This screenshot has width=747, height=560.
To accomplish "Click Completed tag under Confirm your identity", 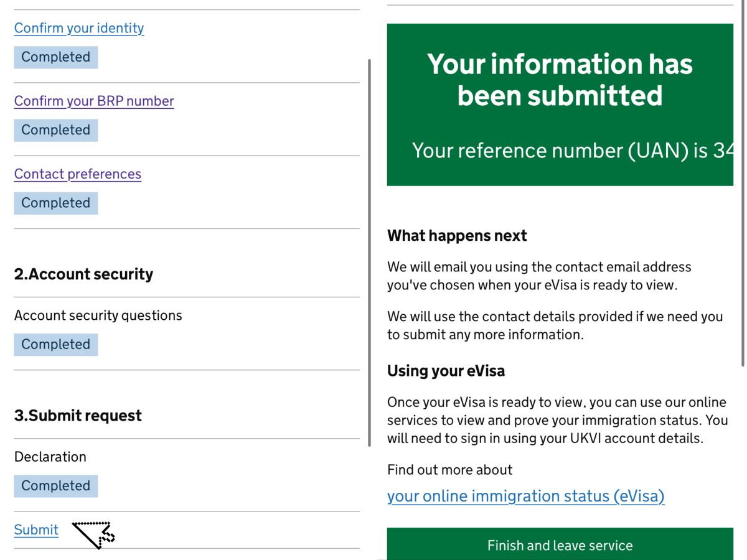I will point(56,57).
